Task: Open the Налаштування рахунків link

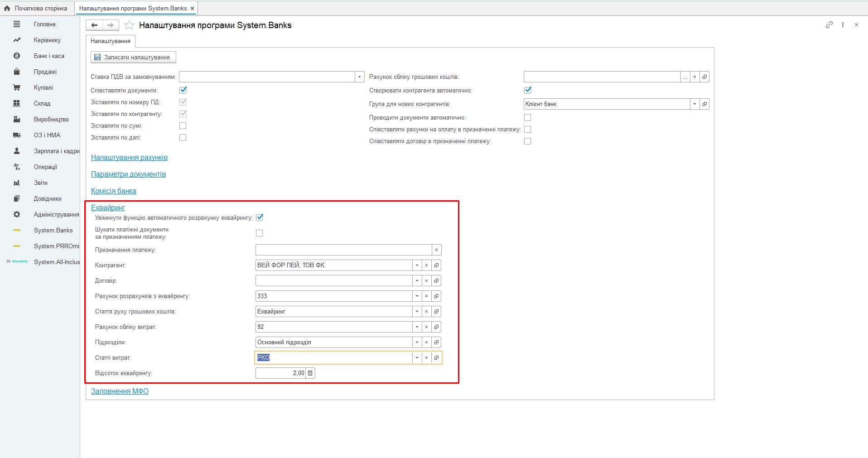Action: tap(129, 158)
